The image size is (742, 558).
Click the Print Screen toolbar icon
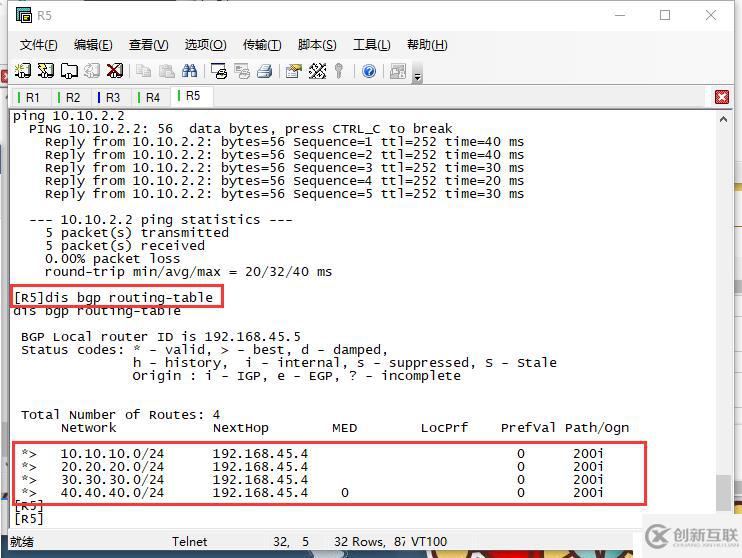(219, 71)
